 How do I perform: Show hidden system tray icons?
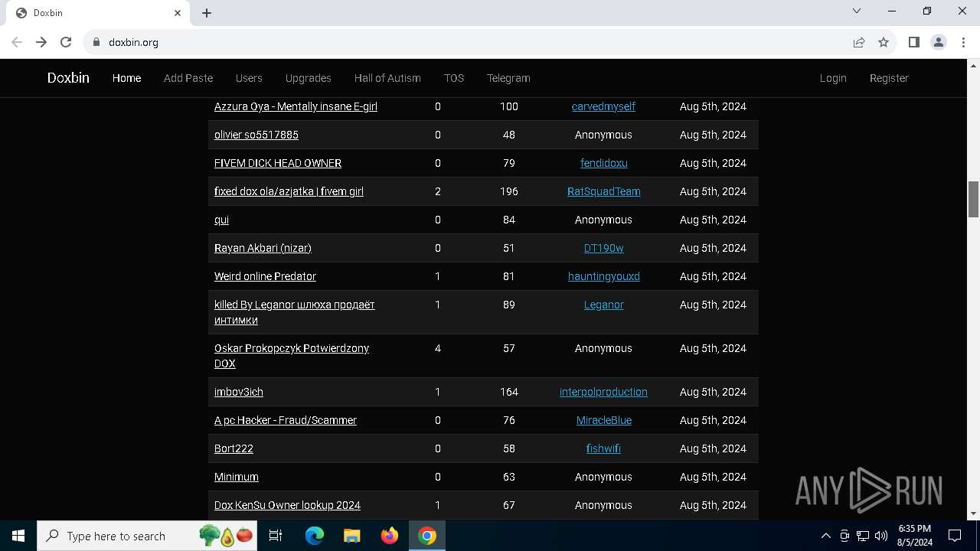pos(825,536)
